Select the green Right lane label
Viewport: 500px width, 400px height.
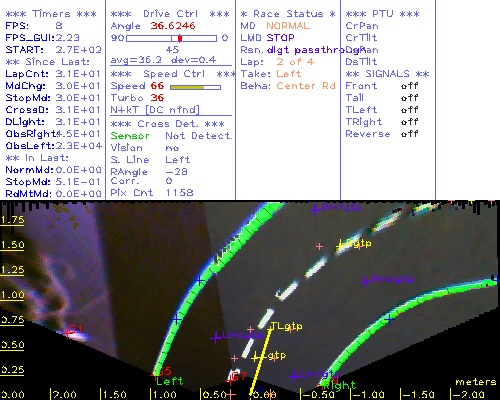[340, 386]
